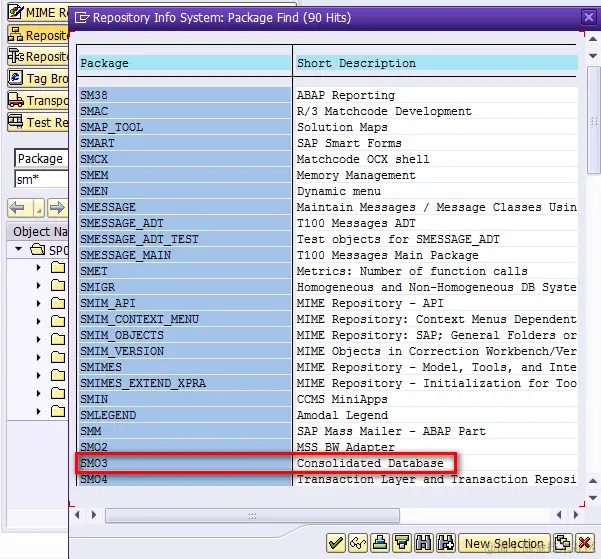Navigate forward with the right arrow icon
601x559 pixels.
[x=57, y=208]
